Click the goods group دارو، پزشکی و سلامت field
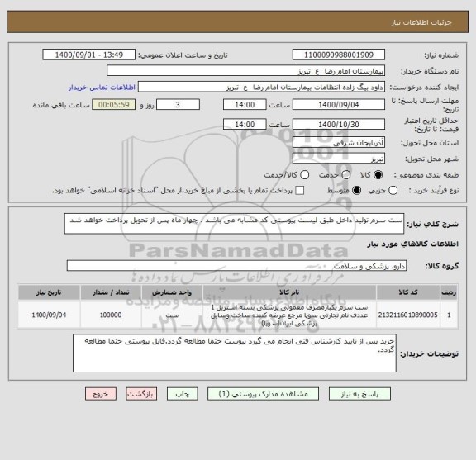This screenshot has height=460, width=476. click(x=236, y=266)
